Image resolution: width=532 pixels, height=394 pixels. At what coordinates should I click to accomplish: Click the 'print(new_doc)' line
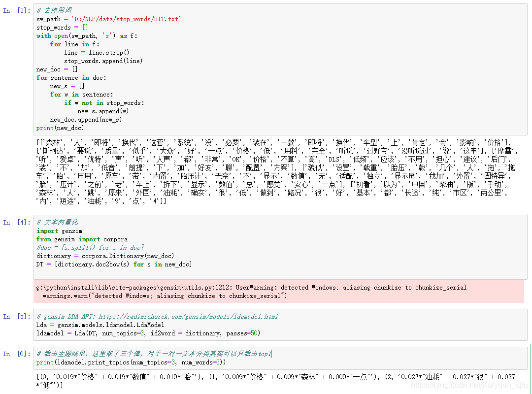(x=60, y=128)
